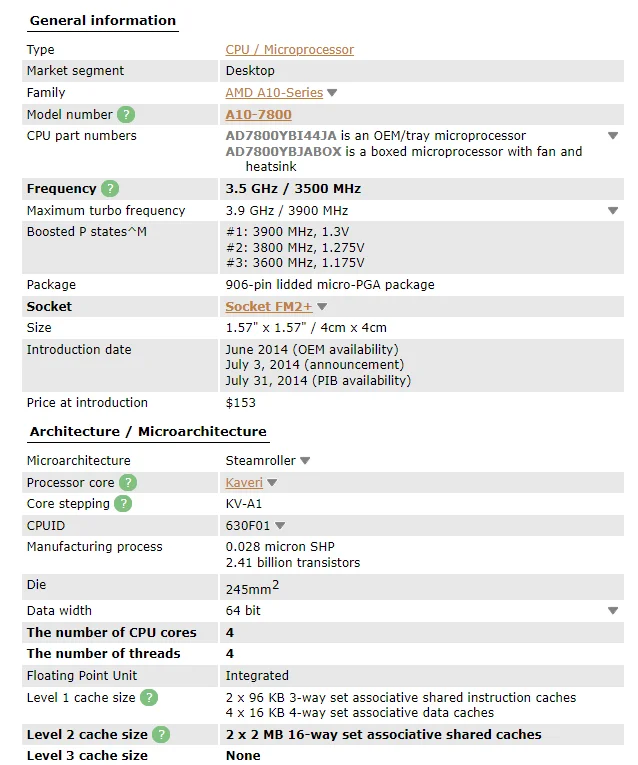Click the arrow beside the Kaveri link

272,483
